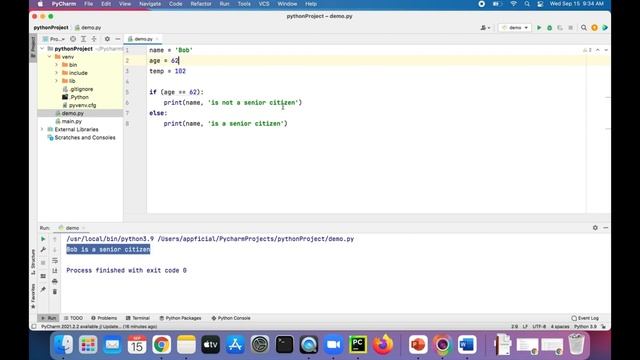Toggle scroll to end in Run output
The width and height of the screenshot is (640, 360).
tap(55, 271)
